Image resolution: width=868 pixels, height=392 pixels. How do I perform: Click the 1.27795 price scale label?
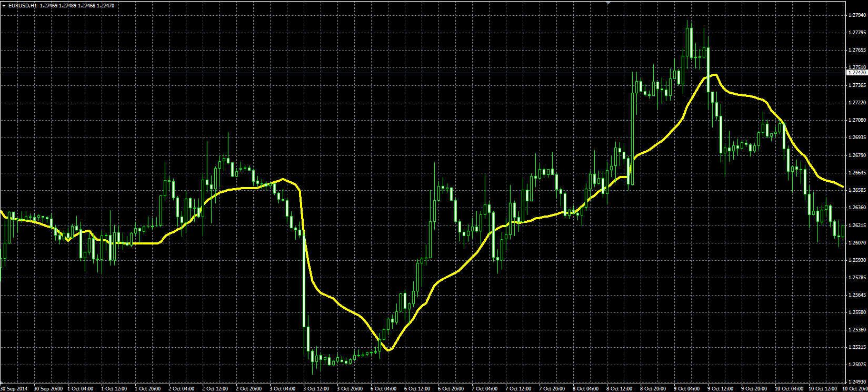(857, 33)
